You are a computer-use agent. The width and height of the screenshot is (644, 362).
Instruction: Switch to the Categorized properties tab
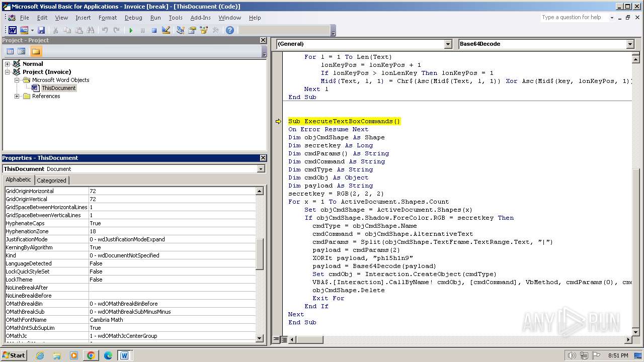[51, 180]
